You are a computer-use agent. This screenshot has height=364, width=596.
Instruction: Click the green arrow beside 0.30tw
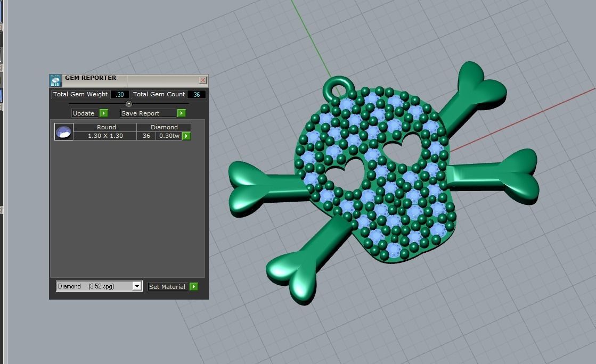[x=186, y=136]
